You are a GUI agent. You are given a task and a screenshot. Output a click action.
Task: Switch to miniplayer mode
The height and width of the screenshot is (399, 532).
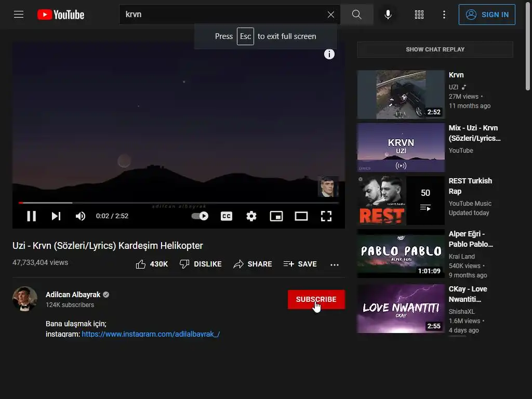tap(276, 216)
